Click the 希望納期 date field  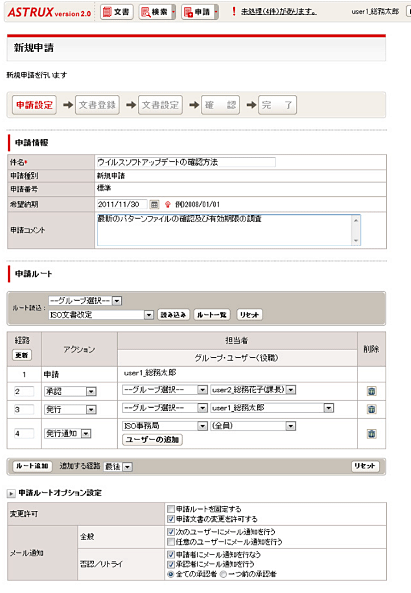point(122,204)
